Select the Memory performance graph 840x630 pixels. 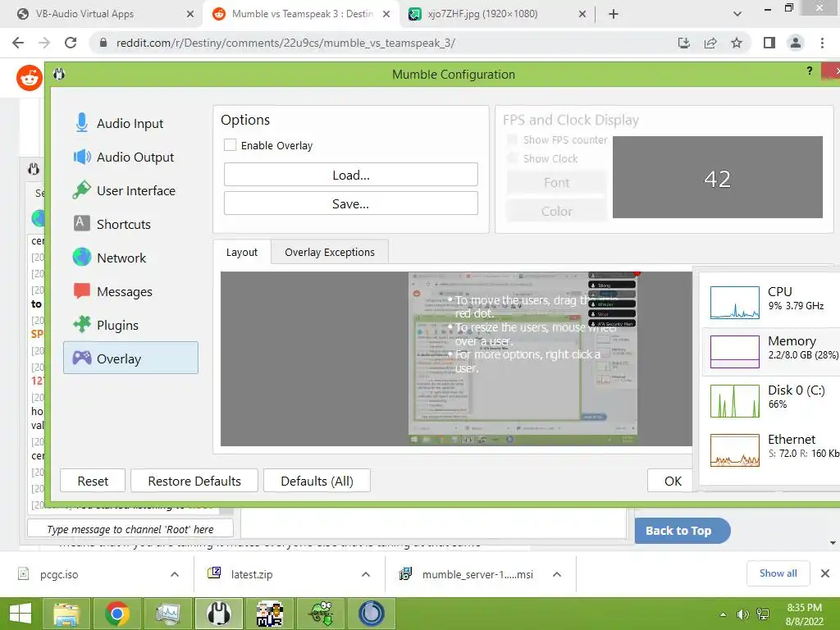[x=734, y=351]
